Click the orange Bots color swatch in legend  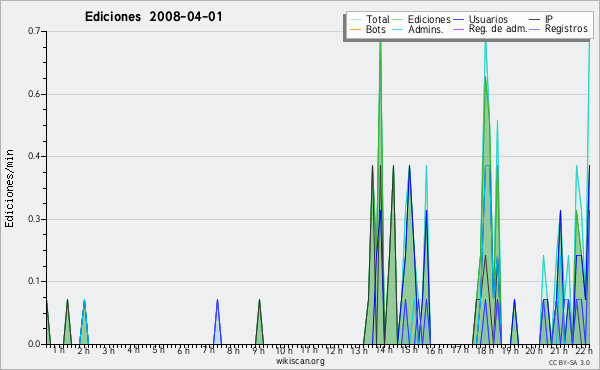(x=355, y=29)
